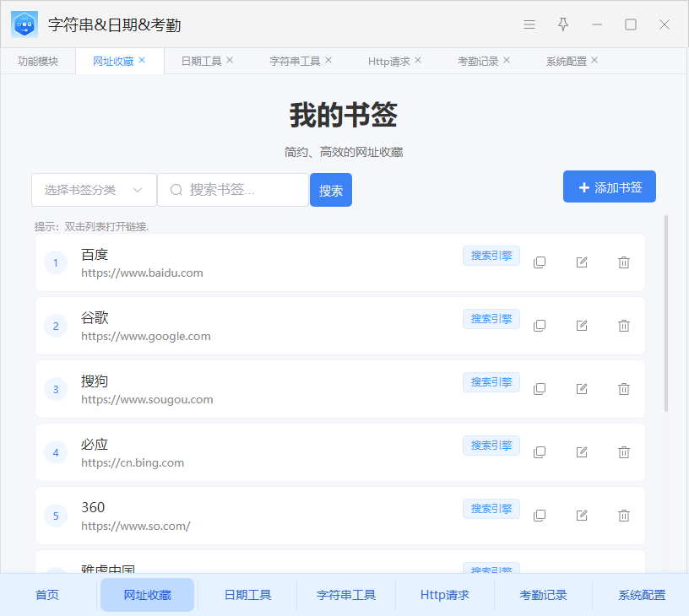689x616 pixels.
Task: Click the 谷歌 bookmark title
Action: [95, 318]
